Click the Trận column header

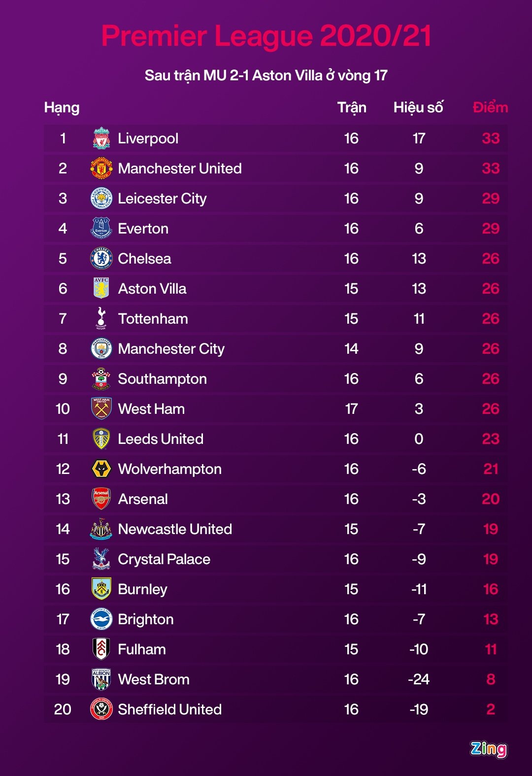click(352, 107)
